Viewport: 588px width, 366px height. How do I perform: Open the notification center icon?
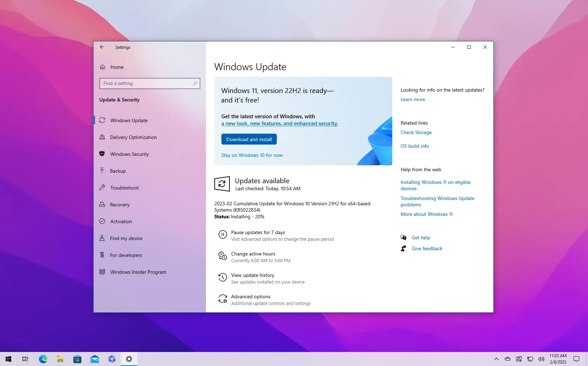pos(576,359)
